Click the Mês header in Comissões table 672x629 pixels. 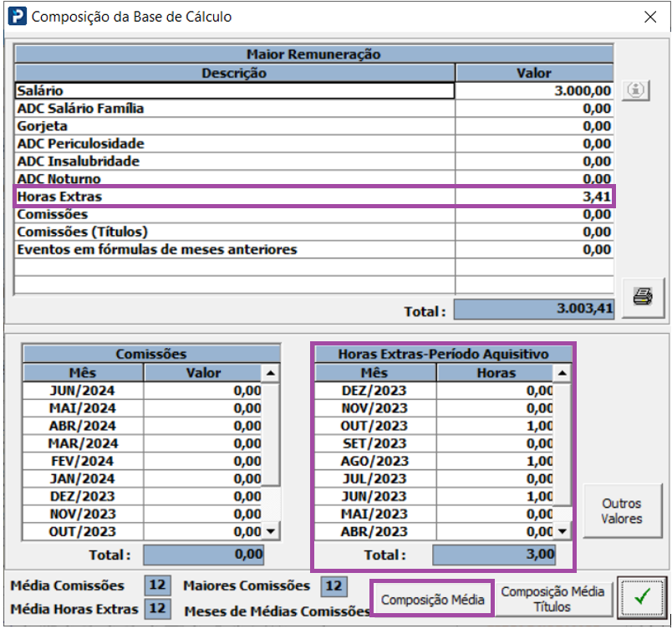[83, 372]
